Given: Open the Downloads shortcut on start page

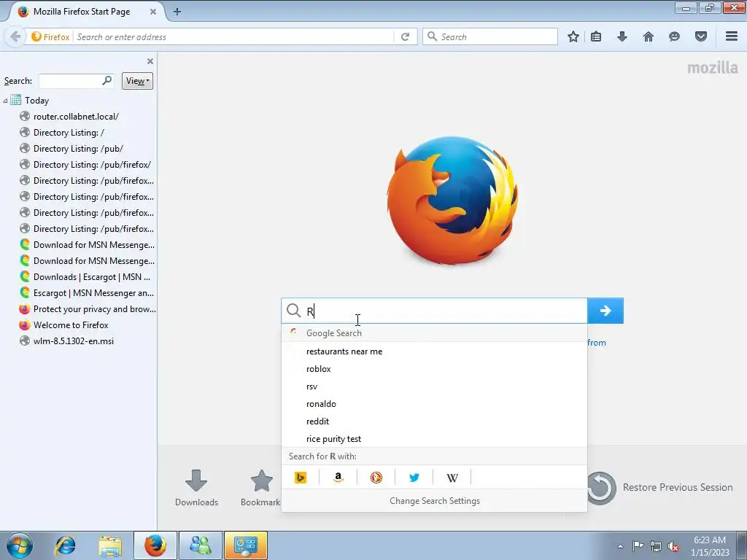Looking at the screenshot, I should tap(196, 488).
